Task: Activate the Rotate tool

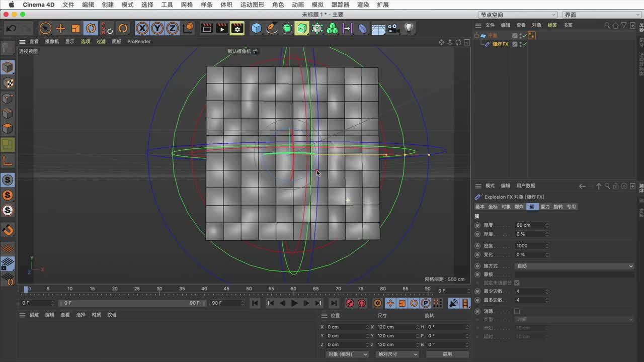Action: [91, 29]
